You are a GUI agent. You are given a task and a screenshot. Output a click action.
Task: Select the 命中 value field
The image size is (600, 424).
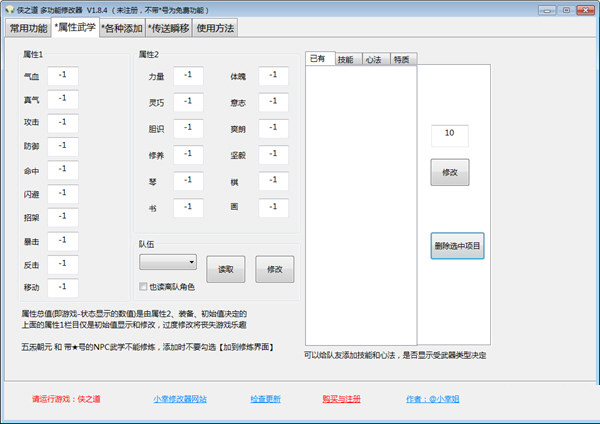tap(63, 170)
